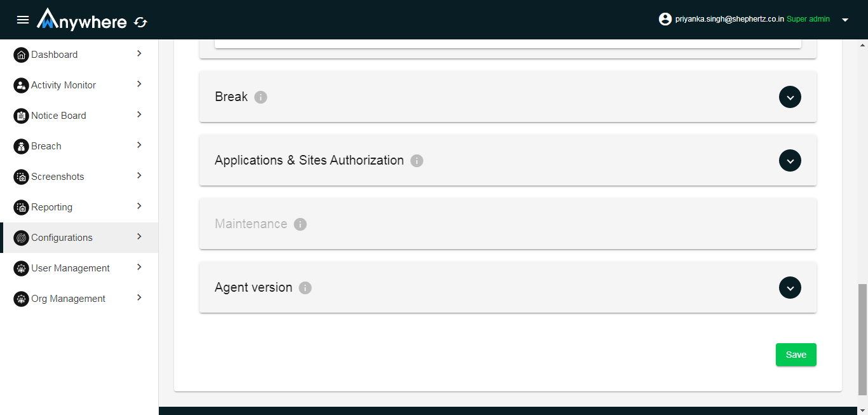Image resolution: width=868 pixels, height=415 pixels.
Task: Open the hamburger navigation menu
Action: [x=23, y=20]
